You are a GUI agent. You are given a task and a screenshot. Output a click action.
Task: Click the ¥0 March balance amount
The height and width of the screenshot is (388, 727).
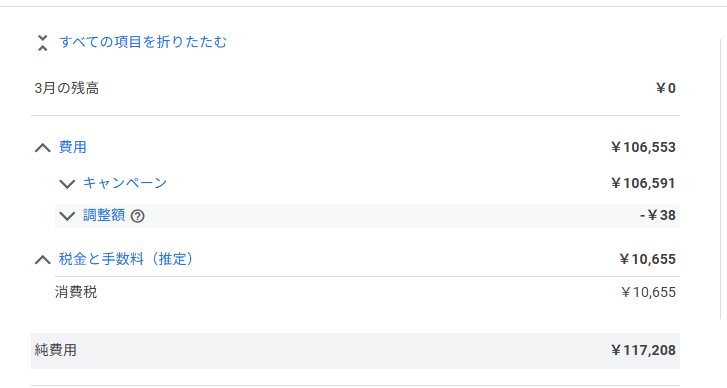pos(666,88)
